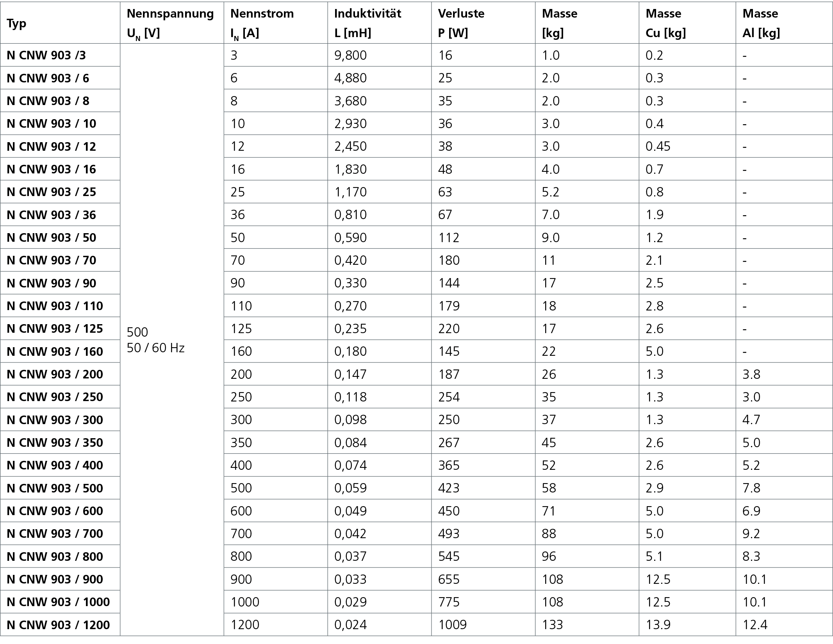This screenshot has width=833, height=644.
Task: Select type cell 'N CNW 903 / 1000'
Action: point(60,602)
